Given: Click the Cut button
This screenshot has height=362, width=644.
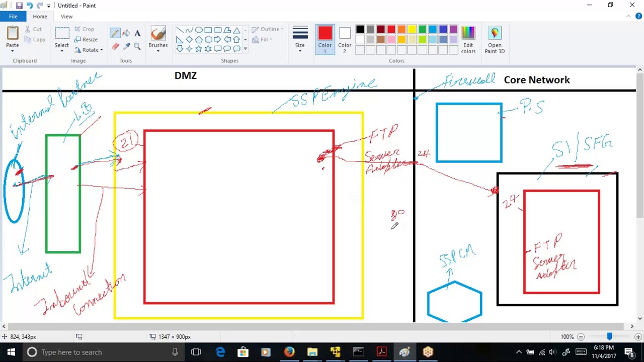Looking at the screenshot, I should pos(33,29).
